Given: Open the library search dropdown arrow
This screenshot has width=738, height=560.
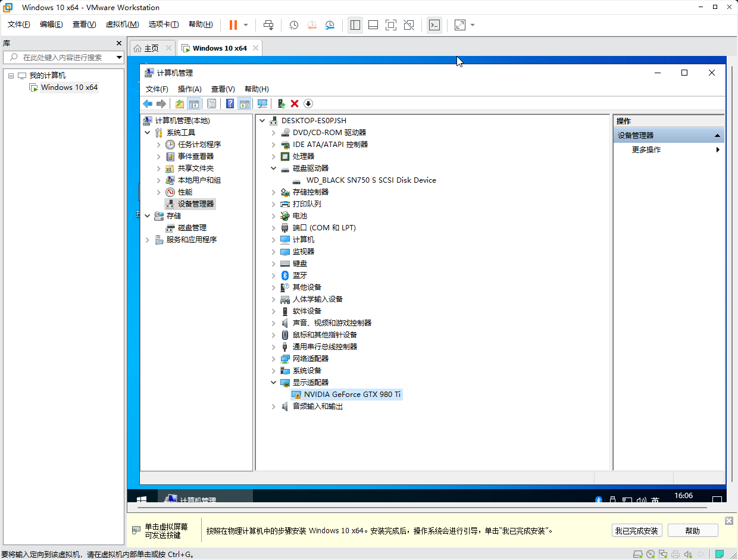Looking at the screenshot, I should point(120,57).
